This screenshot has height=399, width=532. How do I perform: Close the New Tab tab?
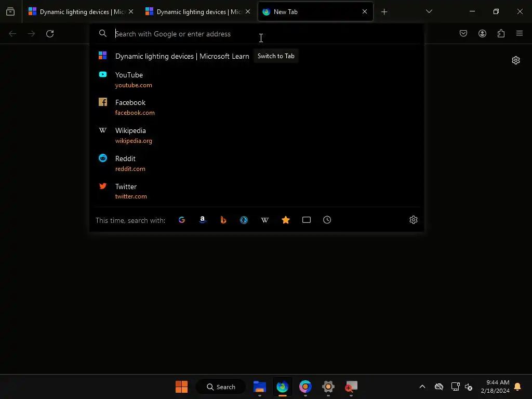[365, 11]
